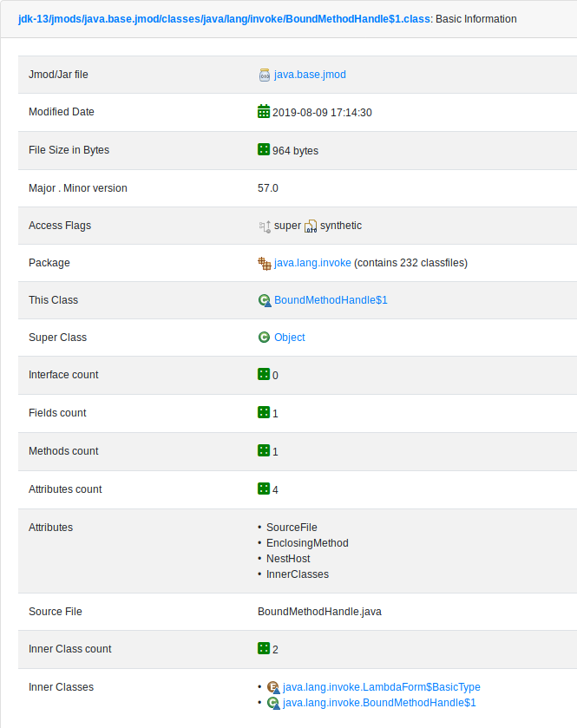Open the java.base.jmod file link
Screen dimensions: 577x728
pos(310,75)
